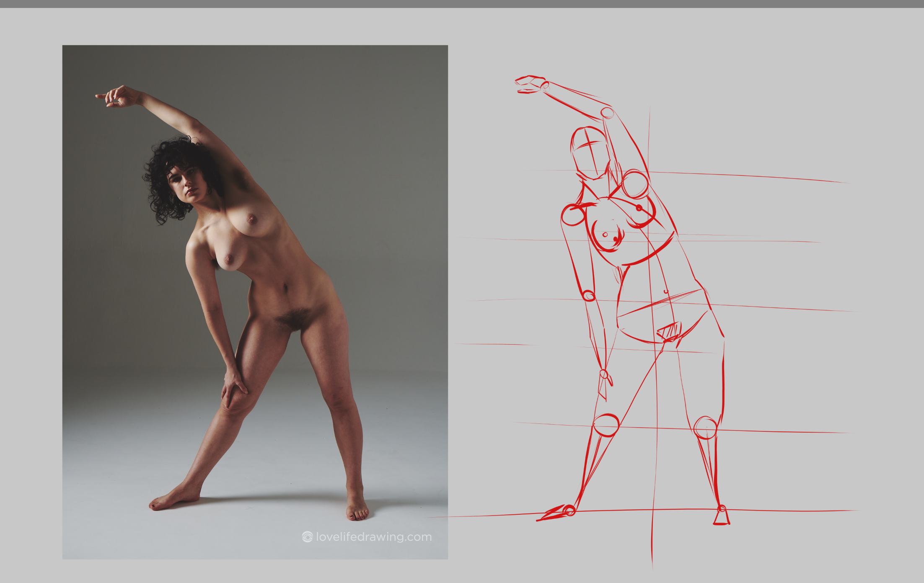The width and height of the screenshot is (924, 583).
Task: Click the dark gray bar at the top
Action: 461,3
